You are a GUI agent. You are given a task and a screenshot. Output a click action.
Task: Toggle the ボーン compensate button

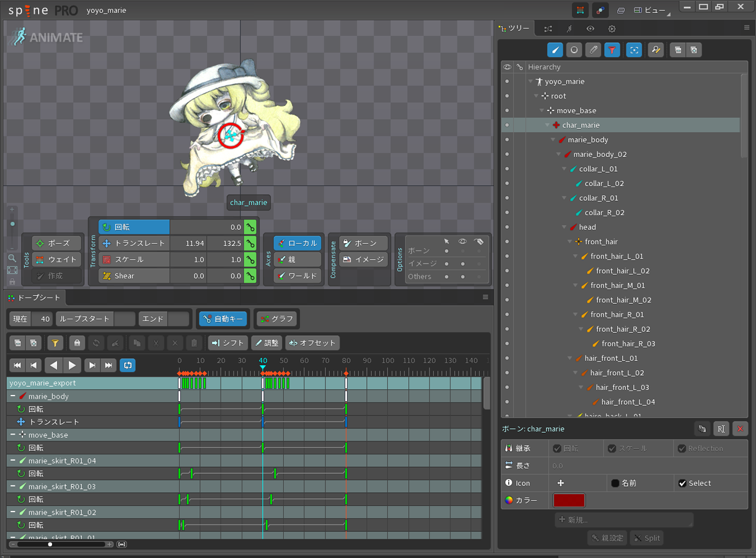click(x=364, y=243)
